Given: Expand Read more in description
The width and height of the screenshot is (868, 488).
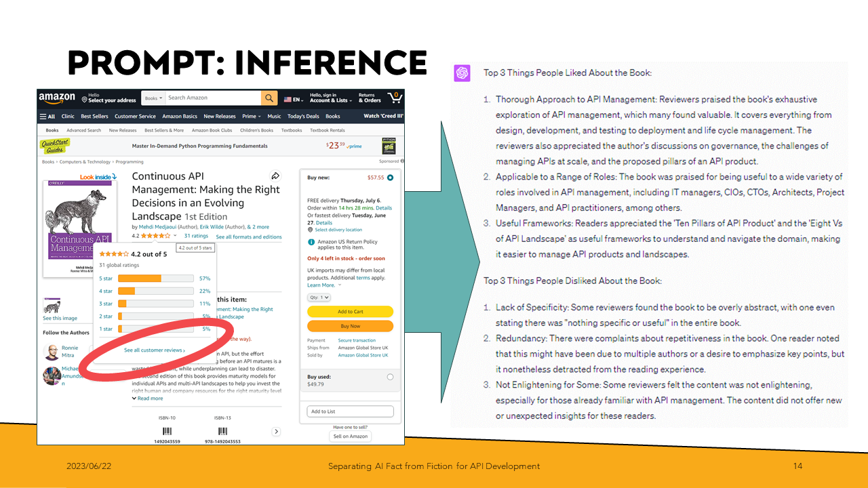Looking at the screenshot, I should point(147,399).
